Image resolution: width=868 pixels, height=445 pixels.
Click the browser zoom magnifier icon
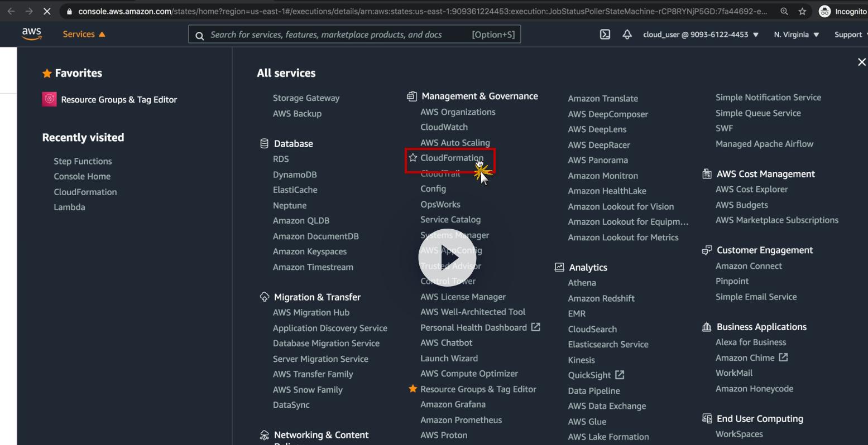click(x=784, y=11)
